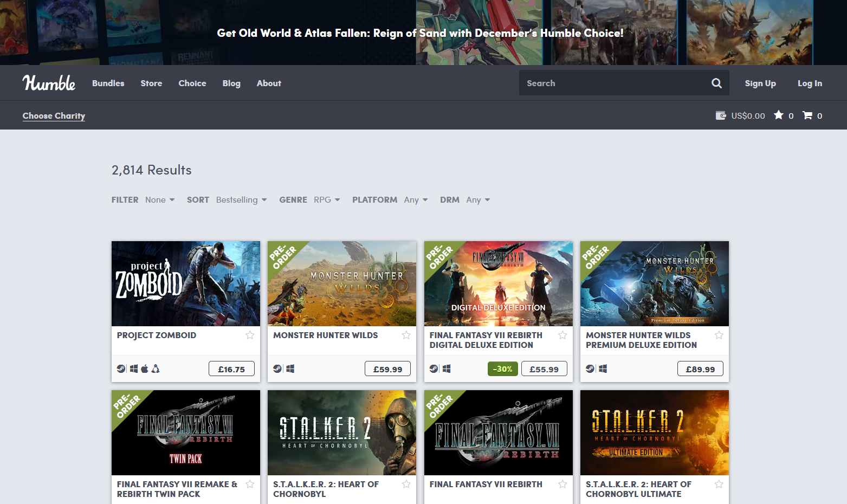Click the search magnifier icon
This screenshot has width=847, height=504.
tap(716, 83)
